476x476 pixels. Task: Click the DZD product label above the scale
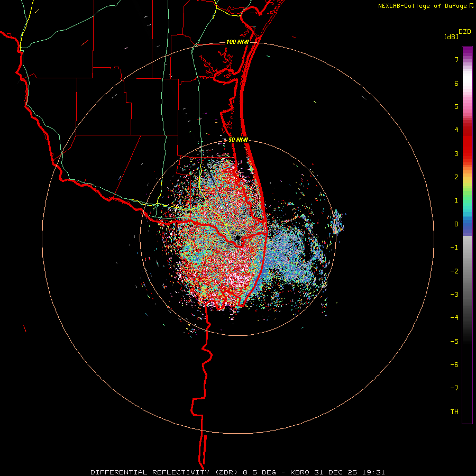465,32
